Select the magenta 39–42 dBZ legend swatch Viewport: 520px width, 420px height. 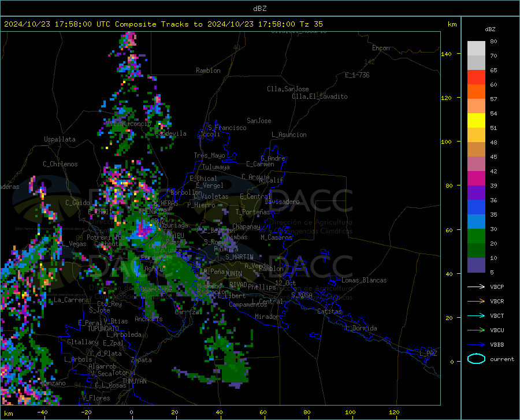tap(476, 179)
